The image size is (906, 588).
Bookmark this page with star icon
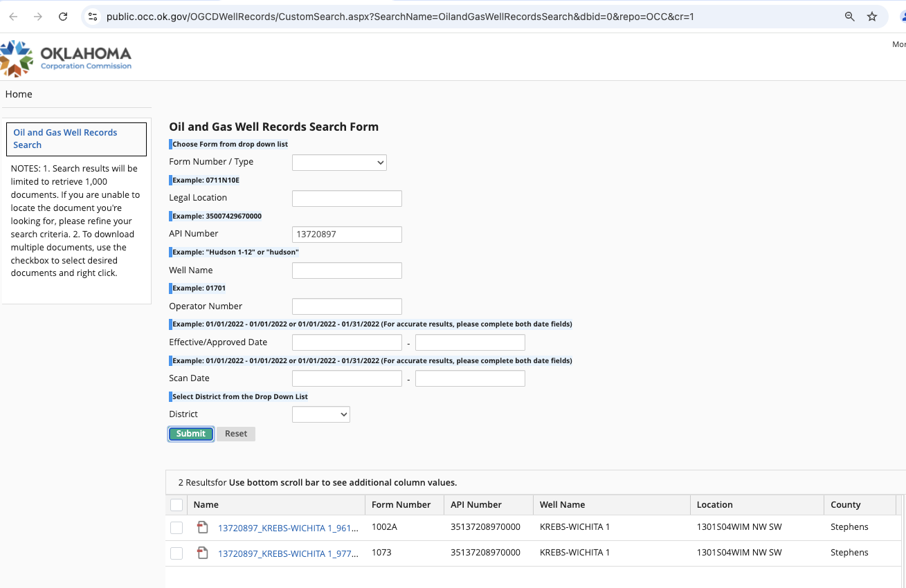(872, 17)
